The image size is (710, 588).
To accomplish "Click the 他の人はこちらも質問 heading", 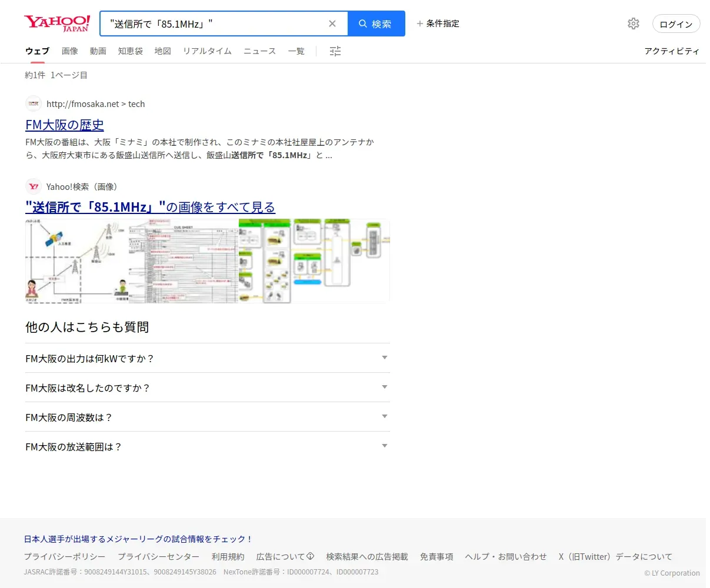I will pos(87,327).
